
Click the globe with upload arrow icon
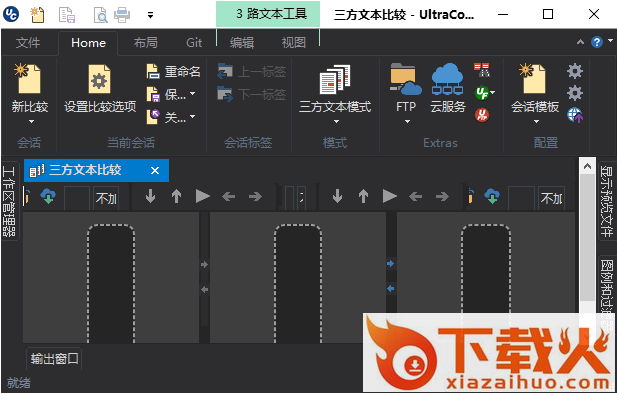click(575, 115)
